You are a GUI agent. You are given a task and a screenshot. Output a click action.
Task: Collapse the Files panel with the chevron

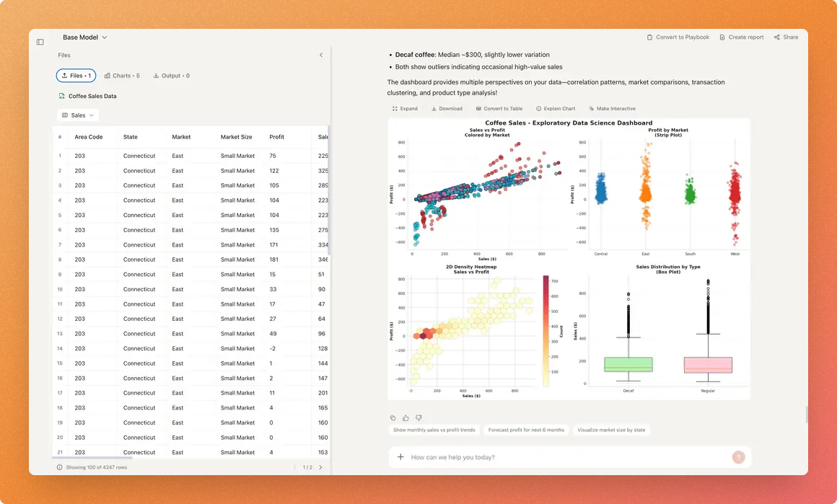[x=321, y=54]
